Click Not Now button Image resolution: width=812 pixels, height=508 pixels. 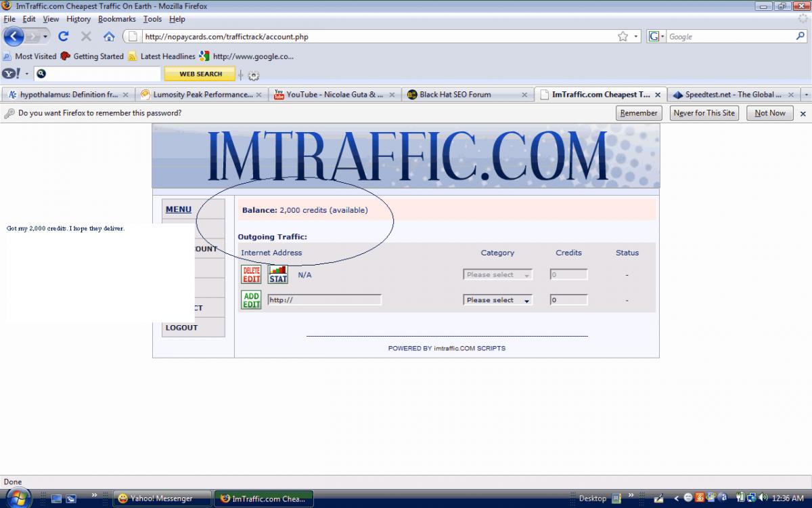pyautogui.click(x=770, y=113)
